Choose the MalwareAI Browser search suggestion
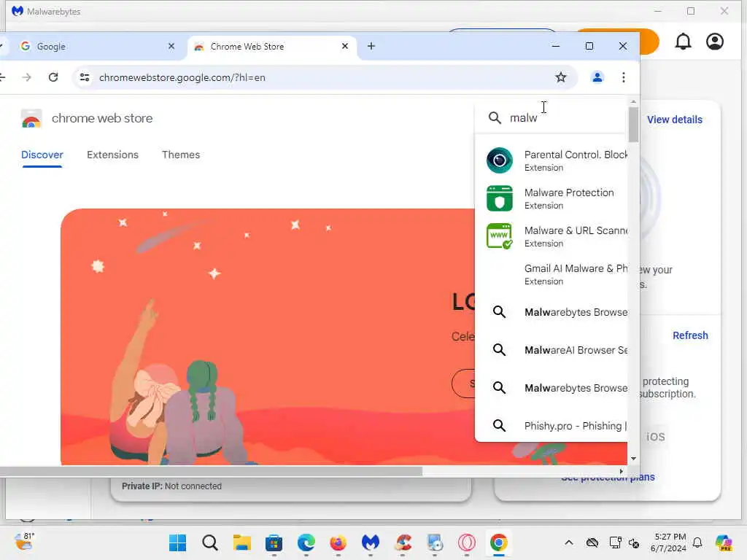The image size is (747, 560). click(551, 350)
